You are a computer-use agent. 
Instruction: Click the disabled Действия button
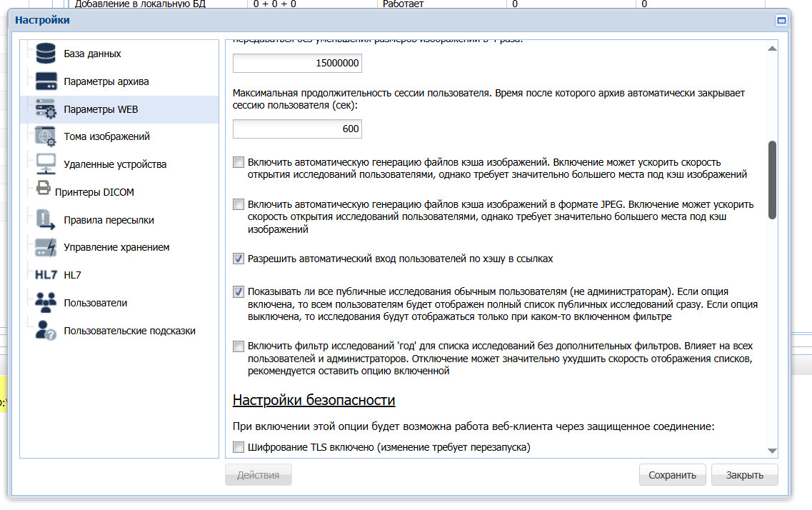point(258,475)
